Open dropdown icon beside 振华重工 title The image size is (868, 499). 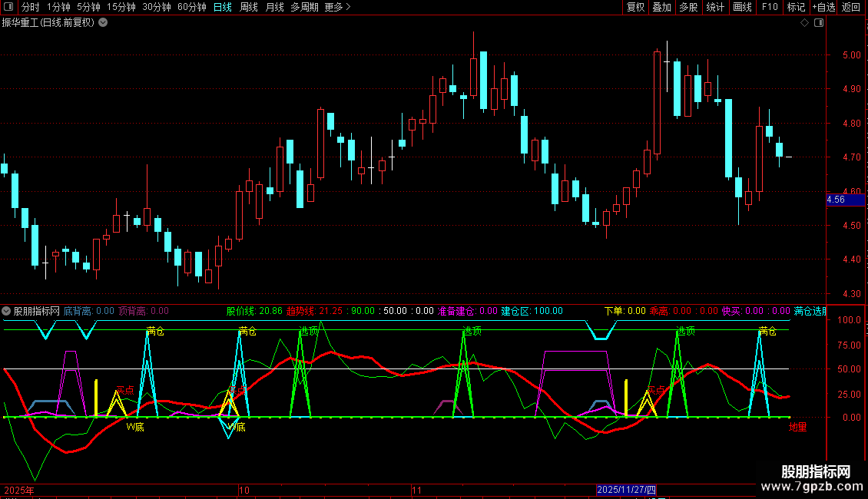point(103,23)
